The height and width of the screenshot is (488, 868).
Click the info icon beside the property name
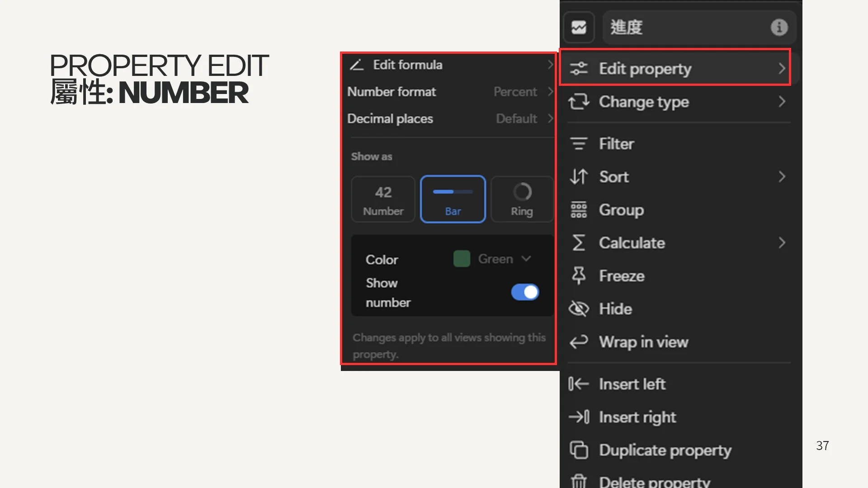[x=778, y=27]
